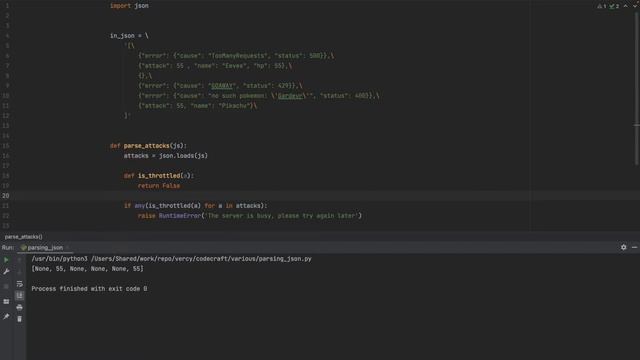Click the TooManyRequests error line
Image resolution: width=640 pixels, height=360 pixels.
pyautogui.click(x=236, y=56)
